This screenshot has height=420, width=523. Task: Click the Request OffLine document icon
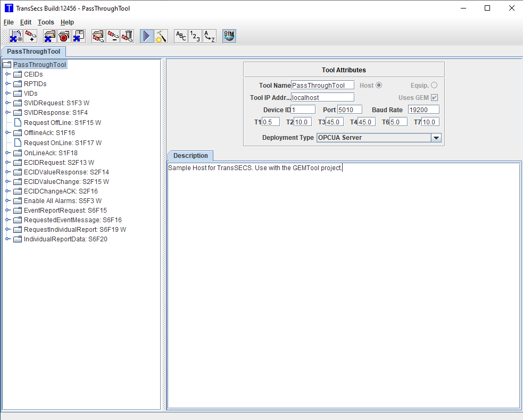[x=18, y=123]
